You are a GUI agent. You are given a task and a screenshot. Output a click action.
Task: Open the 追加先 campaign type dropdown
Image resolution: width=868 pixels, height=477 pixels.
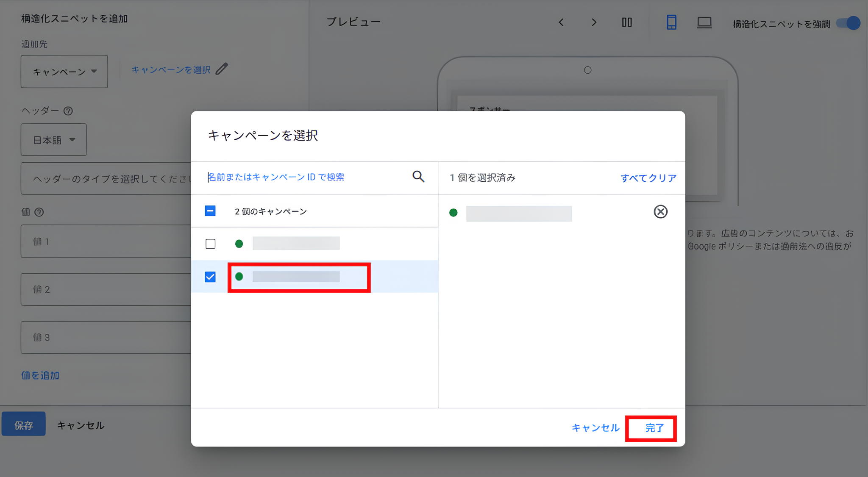pos(64,71)
